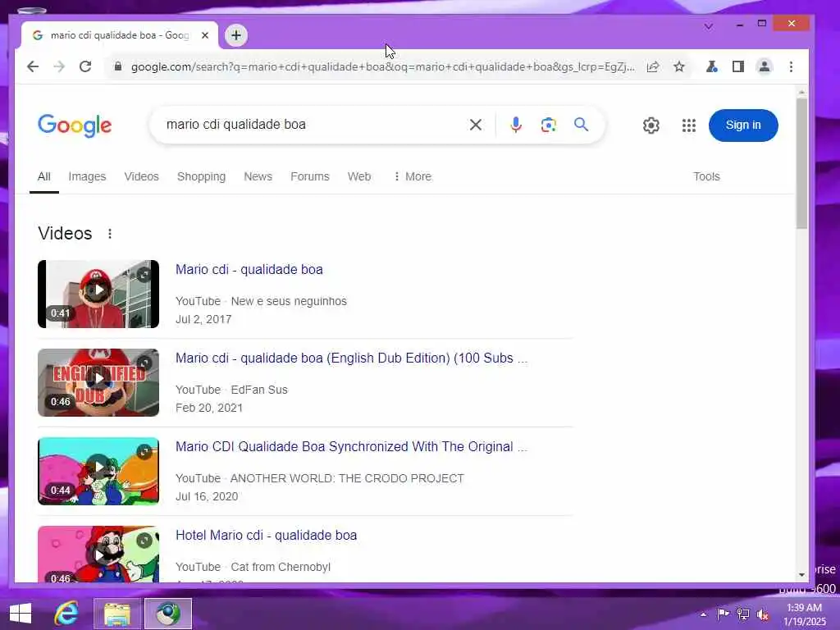
Task: Click the Sign in button
Action: click(x=743, y=126)
